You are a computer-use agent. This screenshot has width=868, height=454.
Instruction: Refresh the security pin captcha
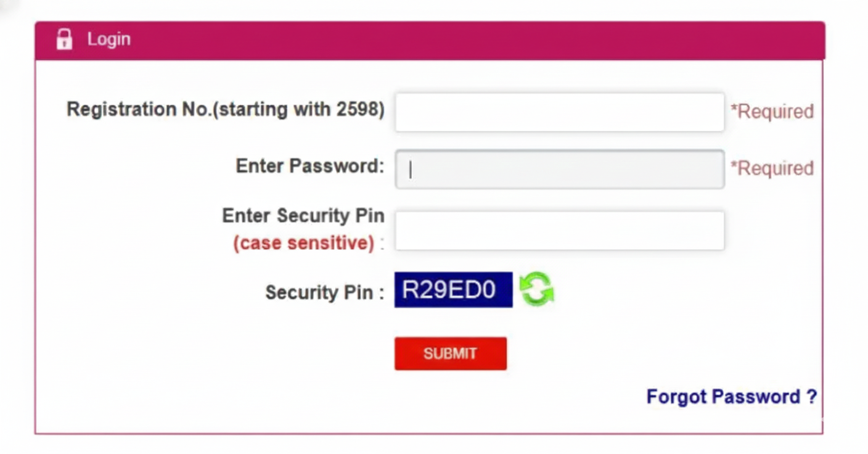coord(536,289)
